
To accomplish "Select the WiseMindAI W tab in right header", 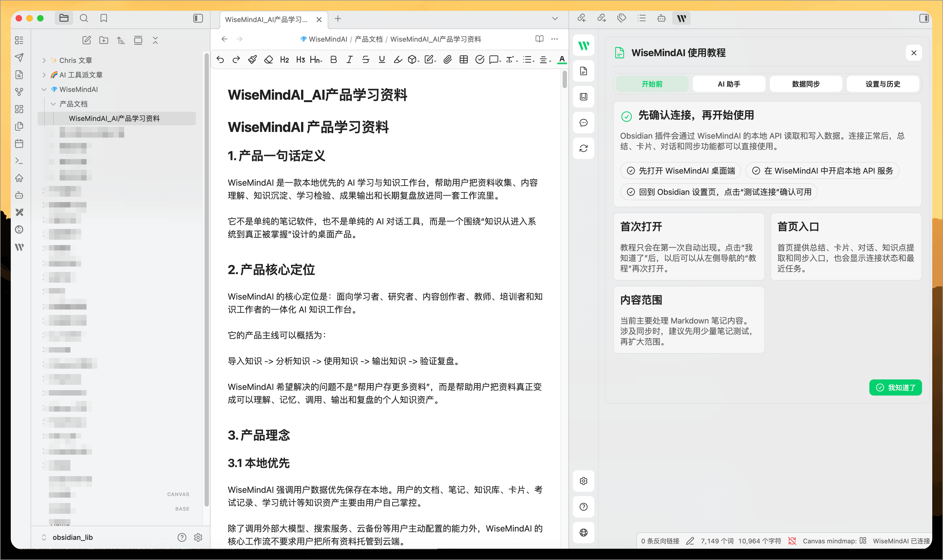I will tap(681, 18).
